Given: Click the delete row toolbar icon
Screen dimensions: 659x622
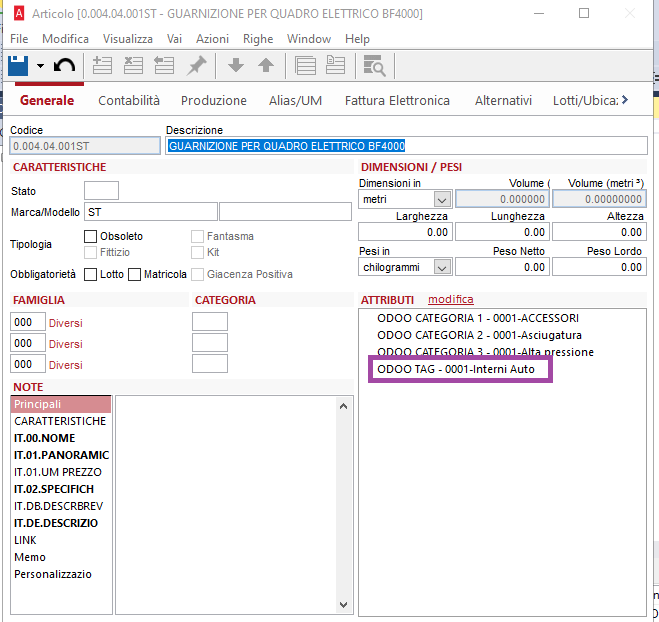Looking at the screenshot, I should pyautogui.click(x=133, y=66).
